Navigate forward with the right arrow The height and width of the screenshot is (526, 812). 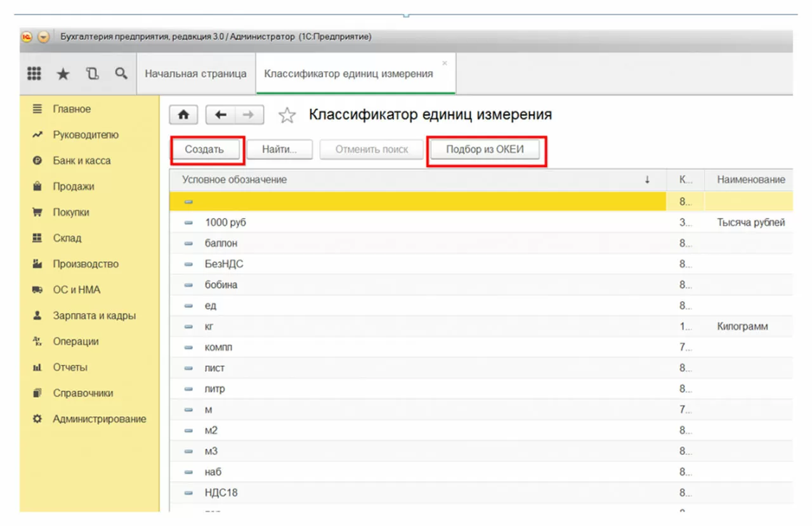pos(249,115)
